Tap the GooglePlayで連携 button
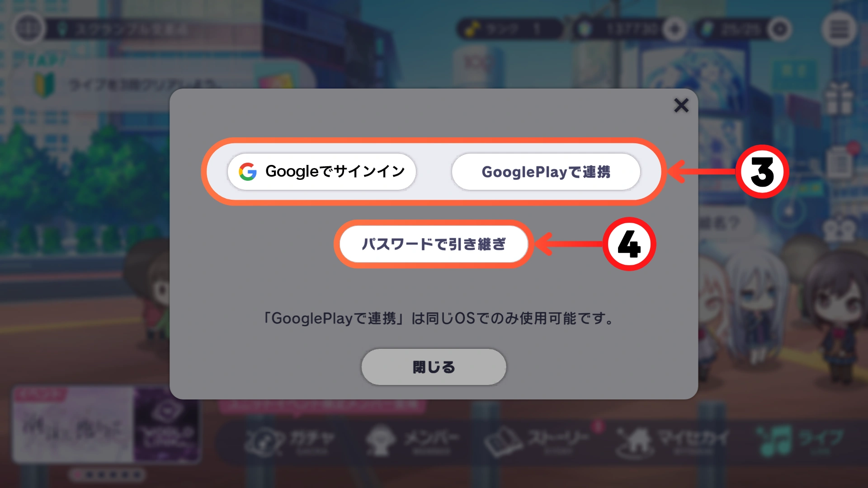Screen dimensions: 868x488 click(x=546, y=172)
